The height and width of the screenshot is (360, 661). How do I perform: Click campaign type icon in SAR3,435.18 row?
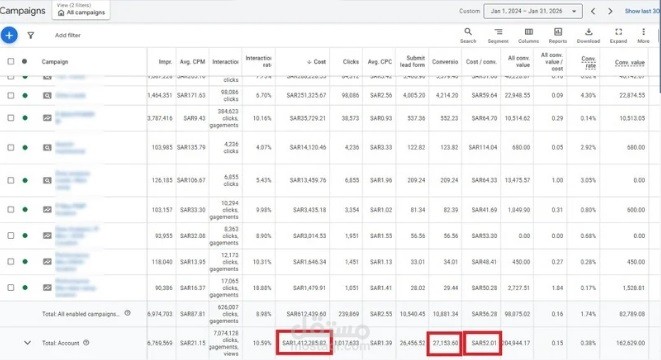(47, 210)
